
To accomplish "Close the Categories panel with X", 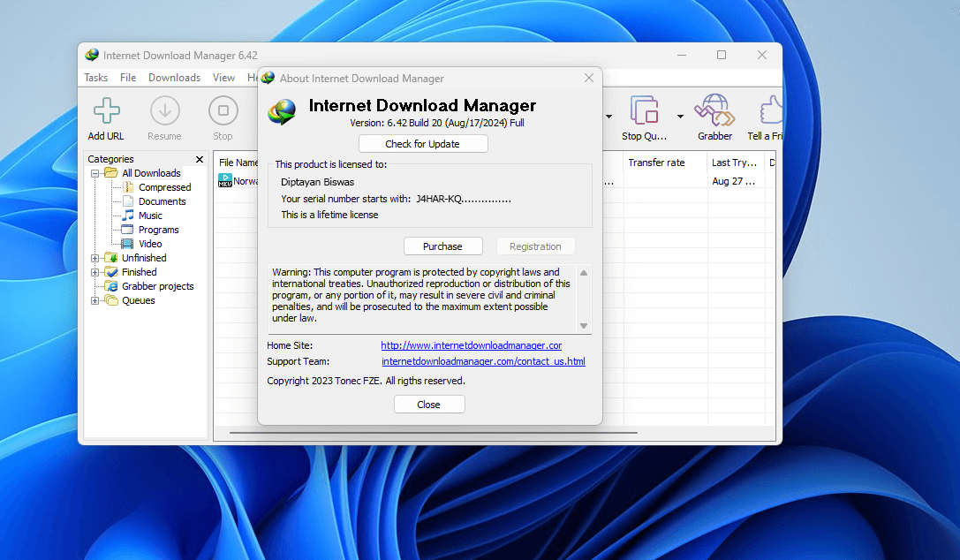I will pyautogui.click(x=200, y=160).
